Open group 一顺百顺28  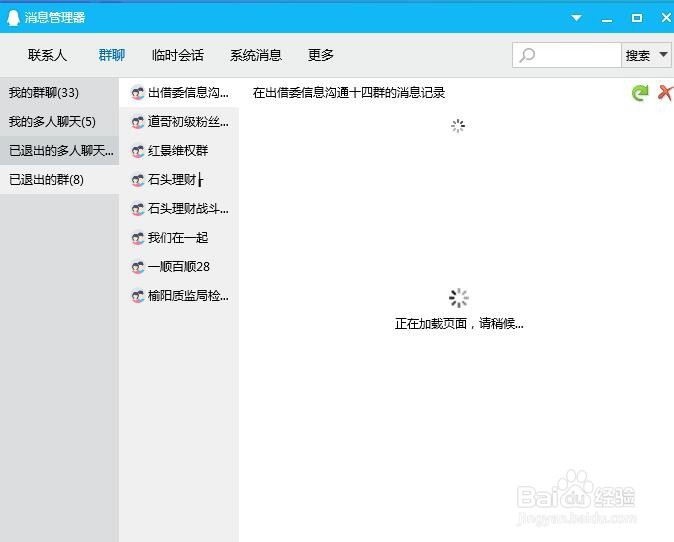click(x=179, y=267)
